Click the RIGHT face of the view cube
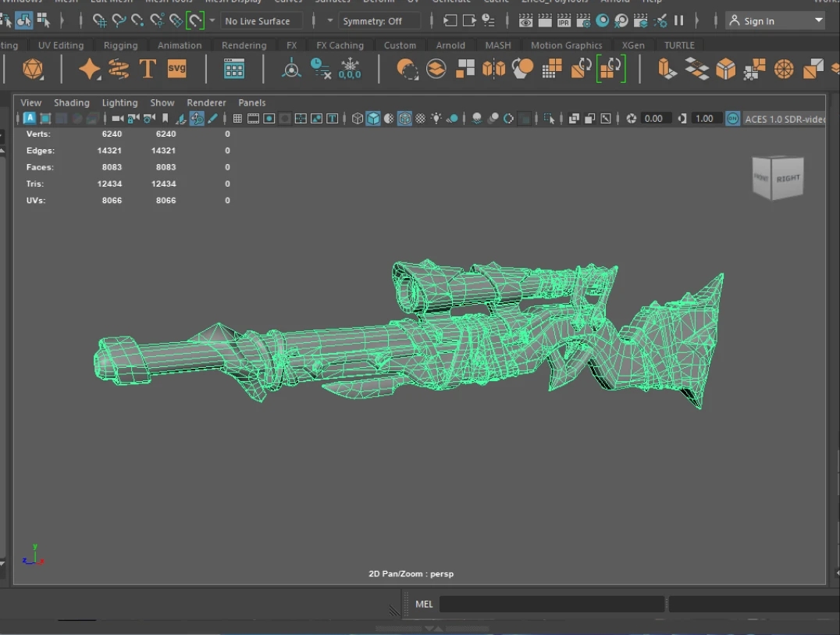Viewport: 840px width, 635px height. point(788,178)
